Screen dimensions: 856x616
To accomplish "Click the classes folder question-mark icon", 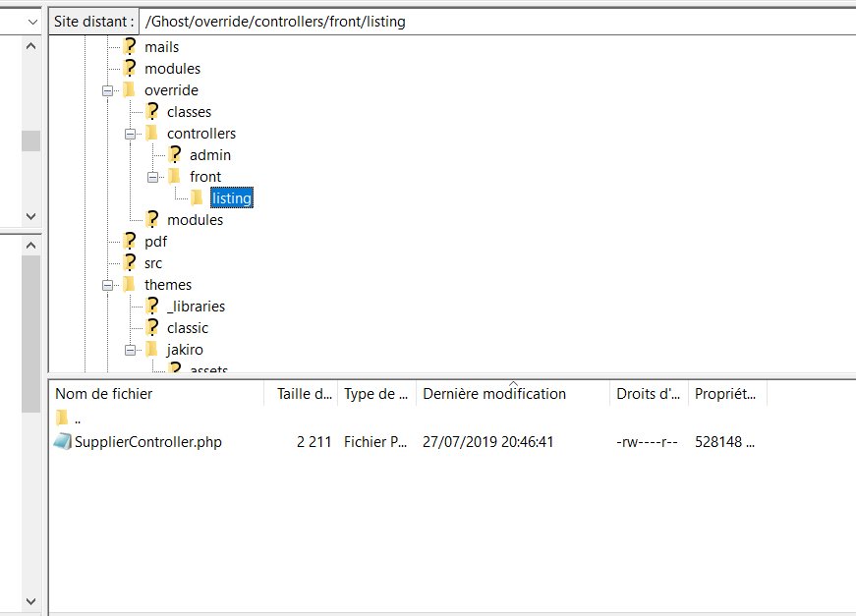I will coord(152,111).
